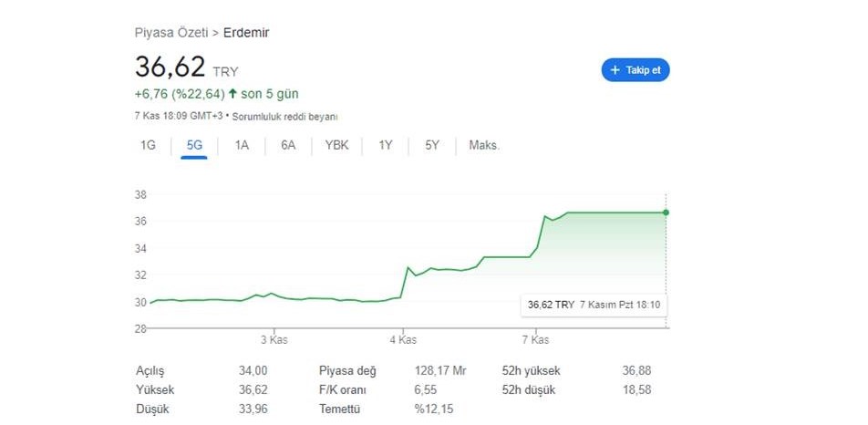
Task: Open the Sorumluluk reddi beyanı link
Action: point(284,118)
